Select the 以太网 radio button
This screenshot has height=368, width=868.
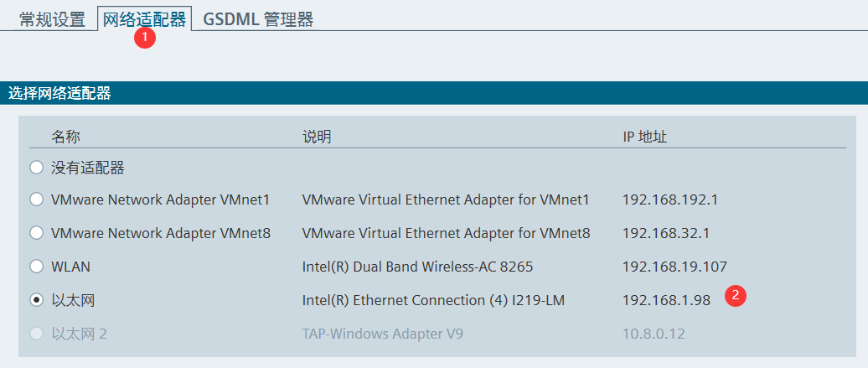tap(37, 300)
